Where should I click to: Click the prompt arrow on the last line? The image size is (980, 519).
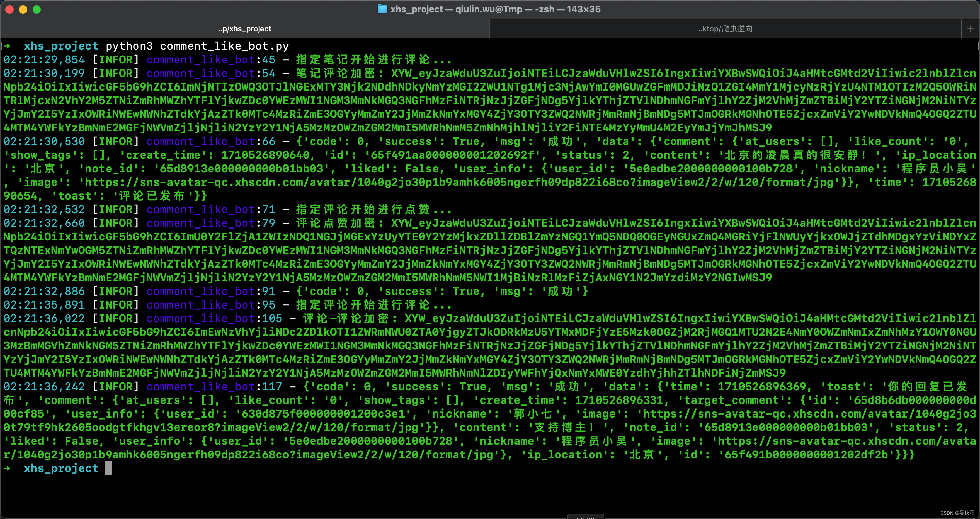pyautogui.click(x=7, y=468)
